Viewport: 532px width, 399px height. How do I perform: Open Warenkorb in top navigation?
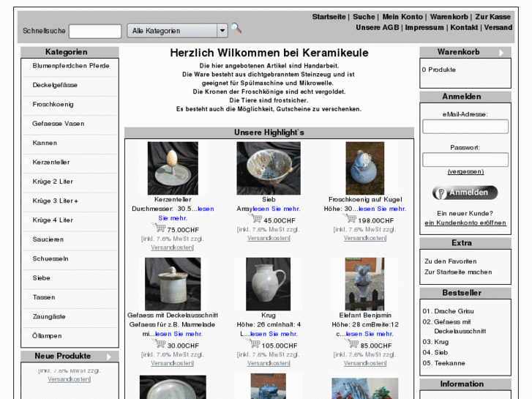click(x=449, y=17)
